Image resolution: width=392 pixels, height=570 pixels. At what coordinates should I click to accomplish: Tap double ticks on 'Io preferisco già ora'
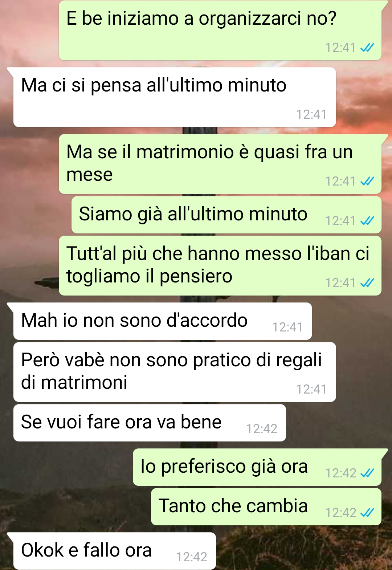(x=367, y=473)
